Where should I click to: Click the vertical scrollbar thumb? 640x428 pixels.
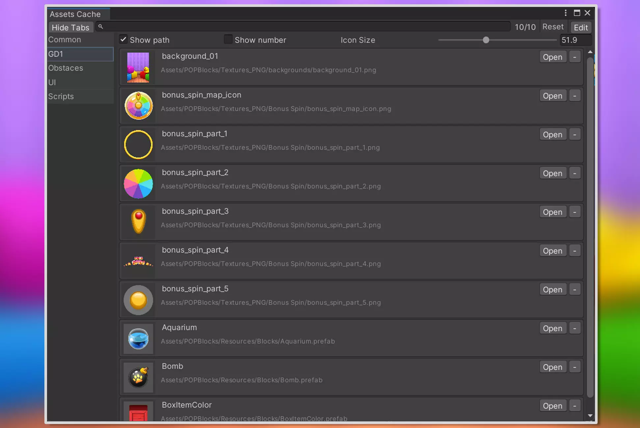coord(590,227)
